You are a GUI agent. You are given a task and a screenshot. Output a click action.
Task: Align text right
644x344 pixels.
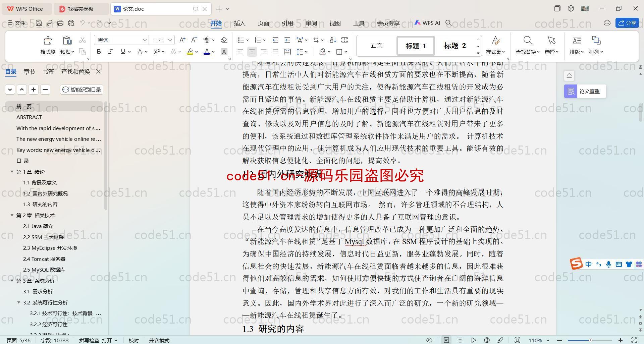(x=264, y=52)
